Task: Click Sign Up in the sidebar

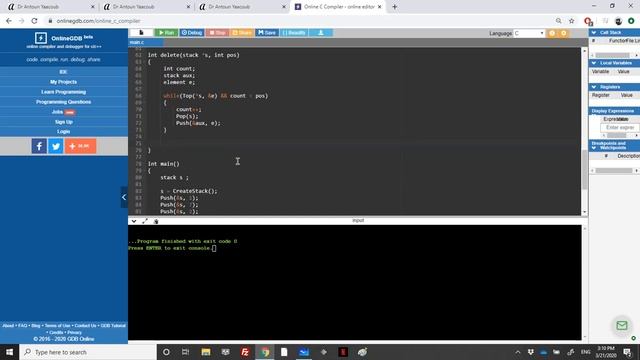Action: (63, 122)
